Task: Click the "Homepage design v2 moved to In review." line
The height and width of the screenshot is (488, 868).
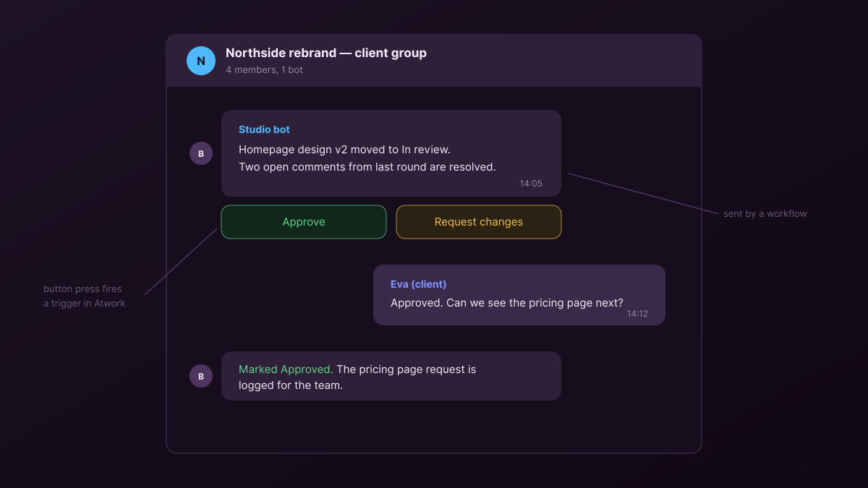Action: coord(344,150)
